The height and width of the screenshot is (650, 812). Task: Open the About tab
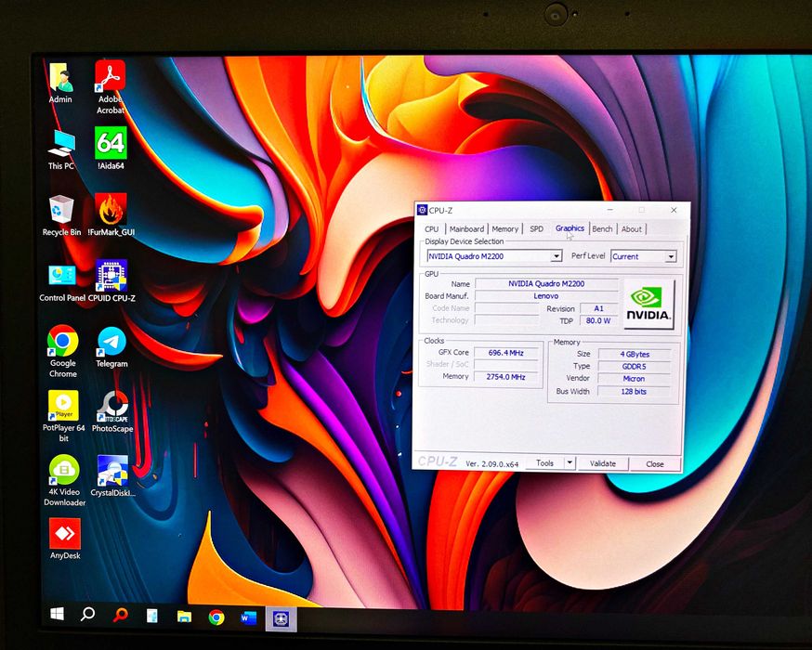pos(631,228)
